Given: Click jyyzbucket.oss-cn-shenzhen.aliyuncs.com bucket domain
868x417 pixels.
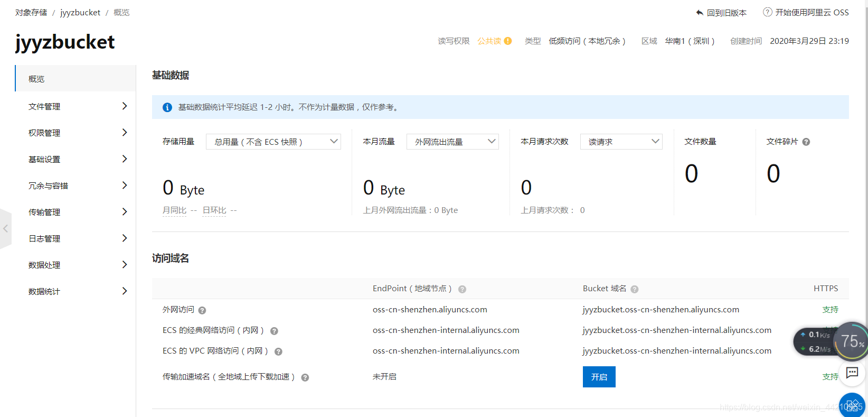Looking at the screenshot, I should point(661,310).
